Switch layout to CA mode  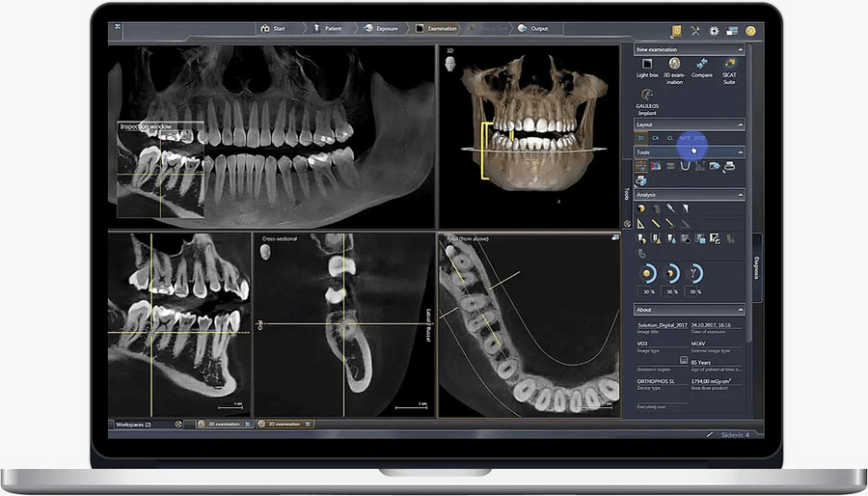point(656,138)
